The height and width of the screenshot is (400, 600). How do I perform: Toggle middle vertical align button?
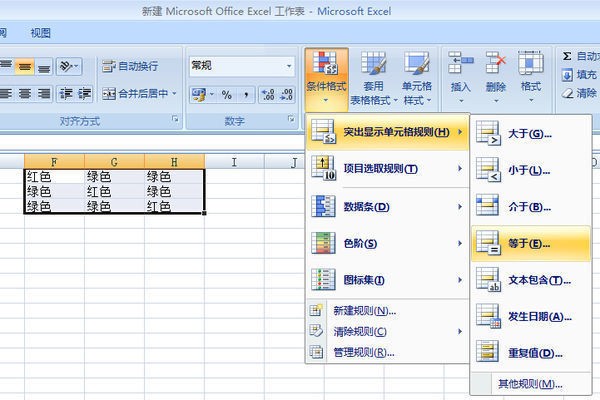pyautogui.click(x=25, y=67)
